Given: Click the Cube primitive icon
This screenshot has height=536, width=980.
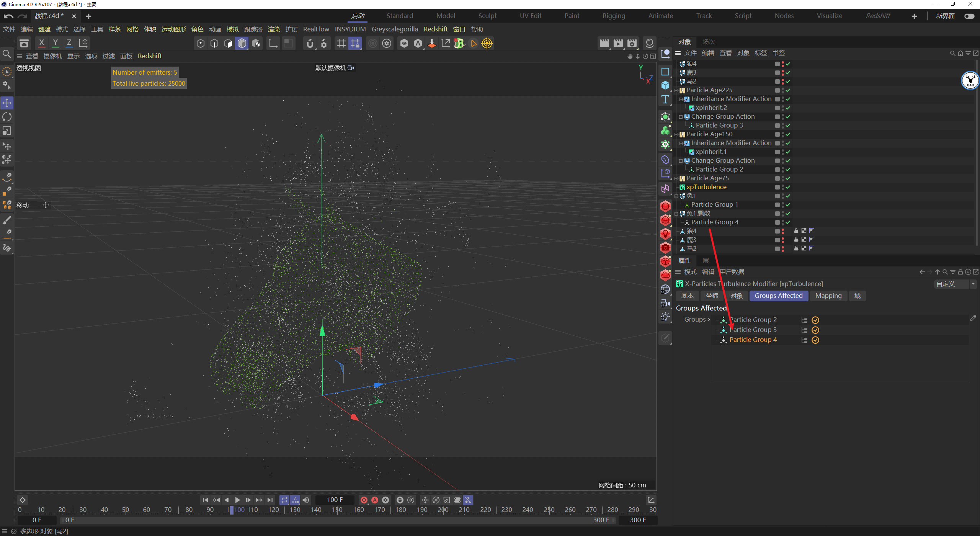Looking at the screenshot, I should click(x=665, y=85).
